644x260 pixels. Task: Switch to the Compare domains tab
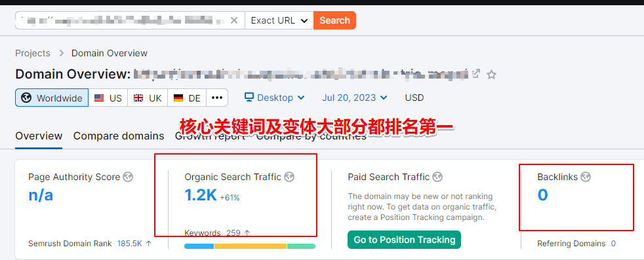(x=118, y=136)
